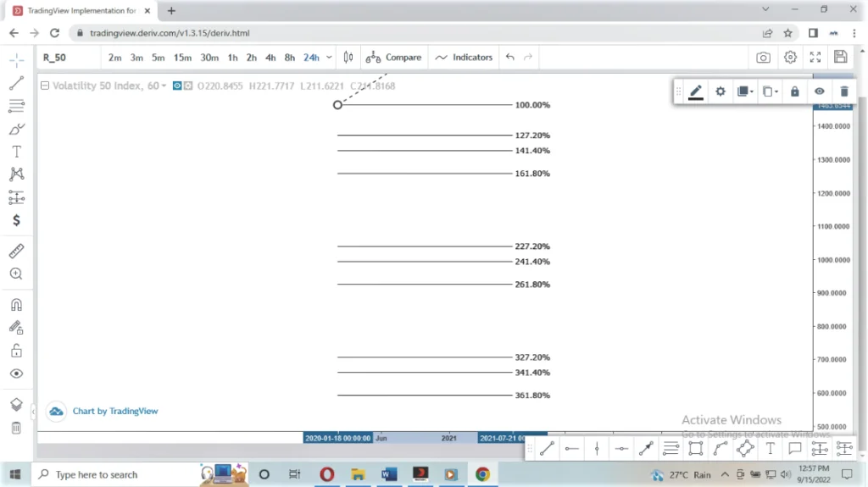Select the 1h timeframe
Viewport: 868px width, 487px height.
point(232,58)
